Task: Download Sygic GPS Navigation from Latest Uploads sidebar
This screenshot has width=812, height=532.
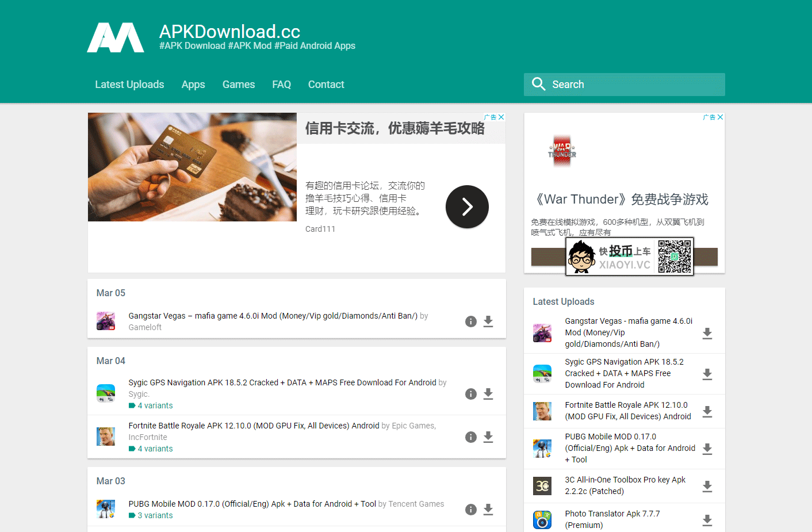Action: (x=707, y=374)
